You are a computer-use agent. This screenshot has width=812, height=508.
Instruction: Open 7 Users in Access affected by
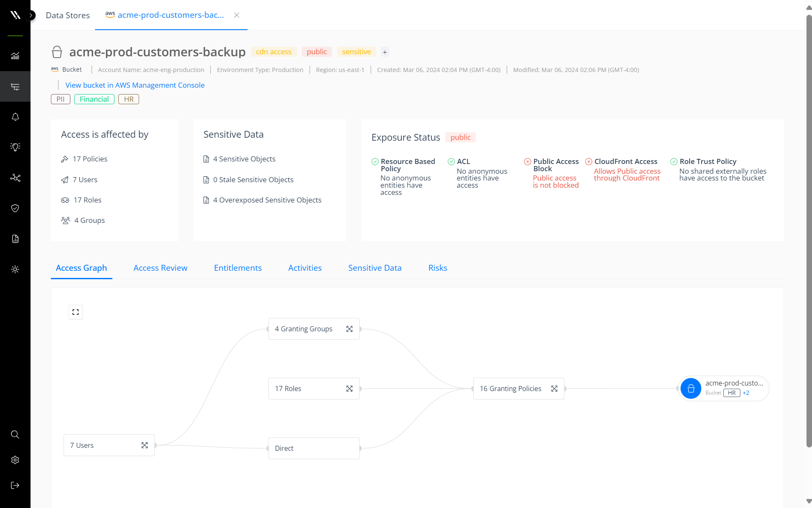click(x=79, y=180)
